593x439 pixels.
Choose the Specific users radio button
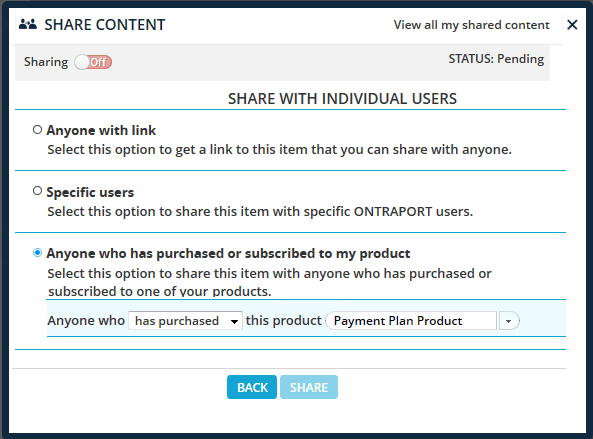point(37,191)
